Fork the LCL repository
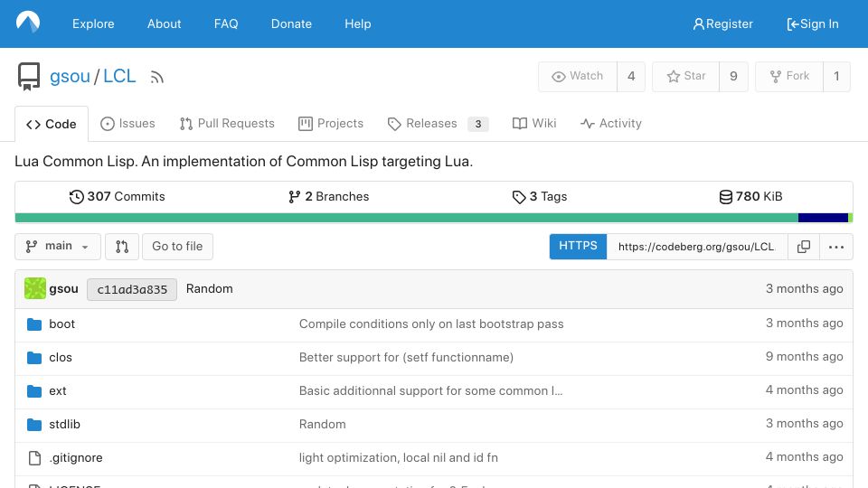The height and width of the screenshot is (488, 868). 789,76
